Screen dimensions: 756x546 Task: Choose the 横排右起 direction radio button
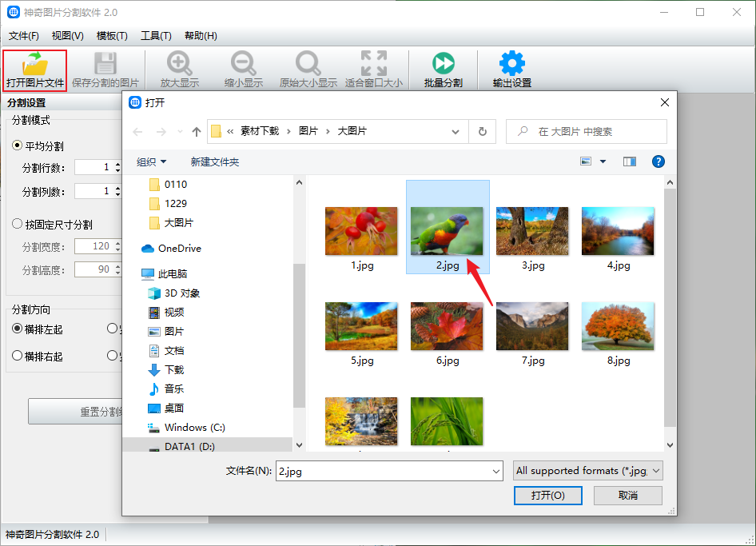point(18,357)
